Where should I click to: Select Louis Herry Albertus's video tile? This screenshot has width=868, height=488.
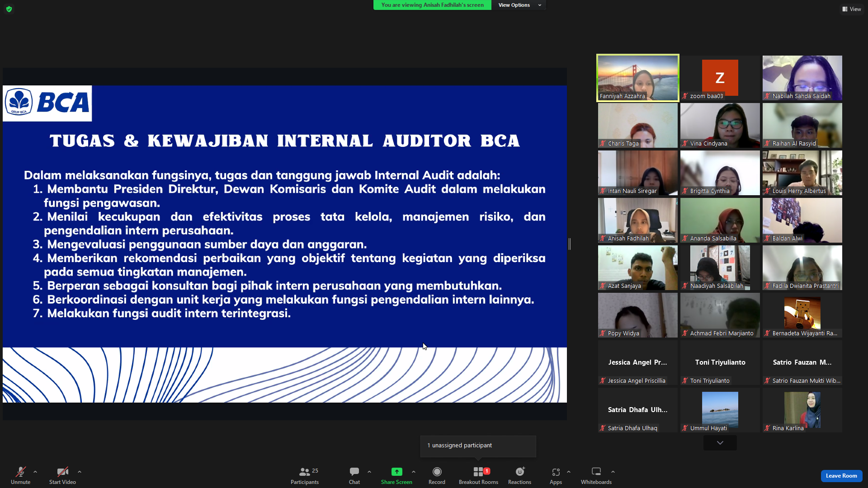802,173
